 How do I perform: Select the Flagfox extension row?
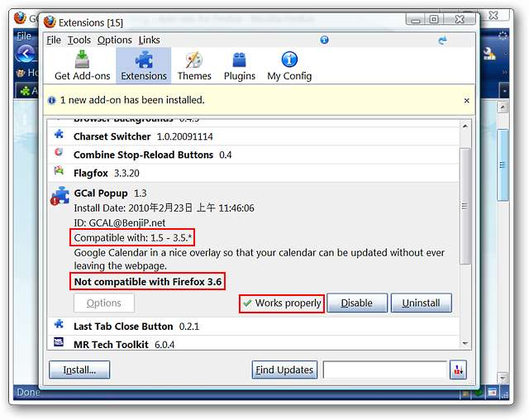tap(253, 173)
